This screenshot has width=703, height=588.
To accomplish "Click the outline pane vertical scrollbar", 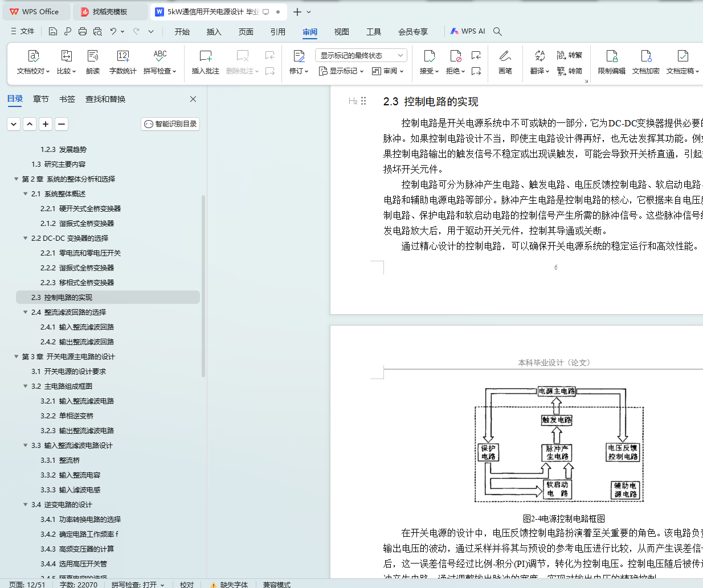I will coord(203,286).
